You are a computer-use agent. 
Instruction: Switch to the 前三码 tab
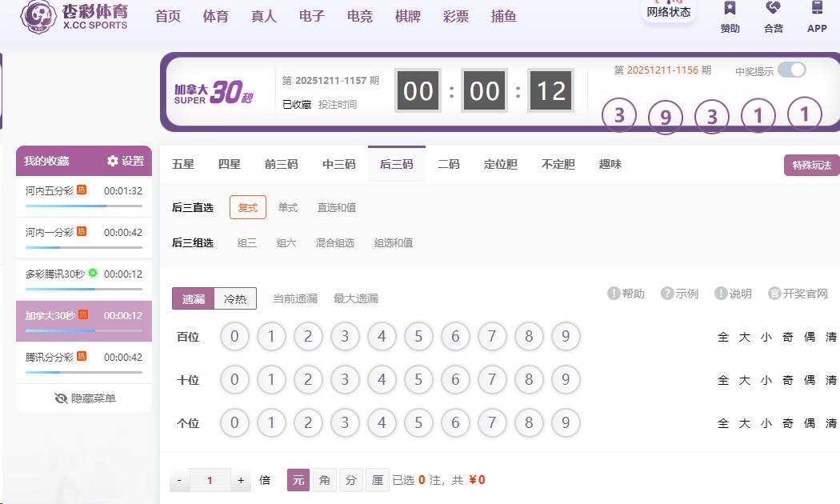click(281, 164)
